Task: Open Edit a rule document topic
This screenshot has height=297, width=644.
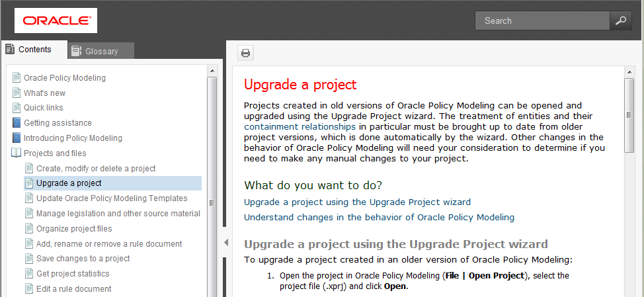Action: pos(74,289)
